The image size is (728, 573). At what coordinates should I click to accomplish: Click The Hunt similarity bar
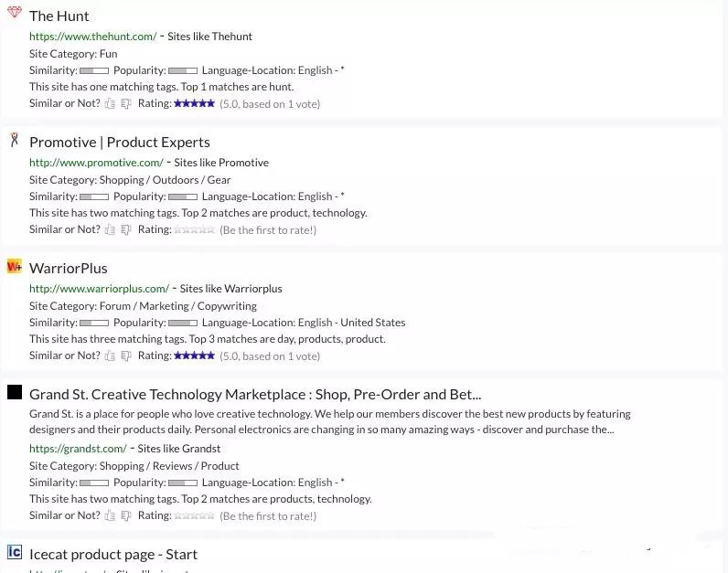pos(94,70)
